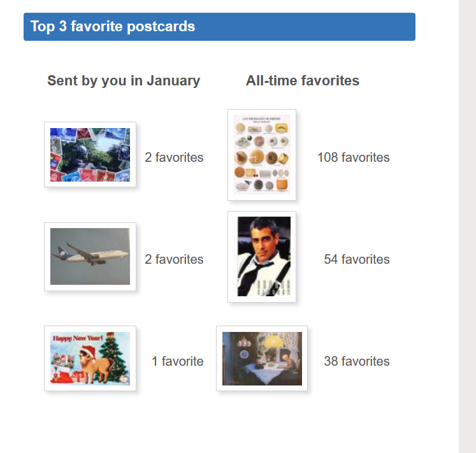Open the stamps-bordered postcard thumbnail

click(x=90, y=155)
